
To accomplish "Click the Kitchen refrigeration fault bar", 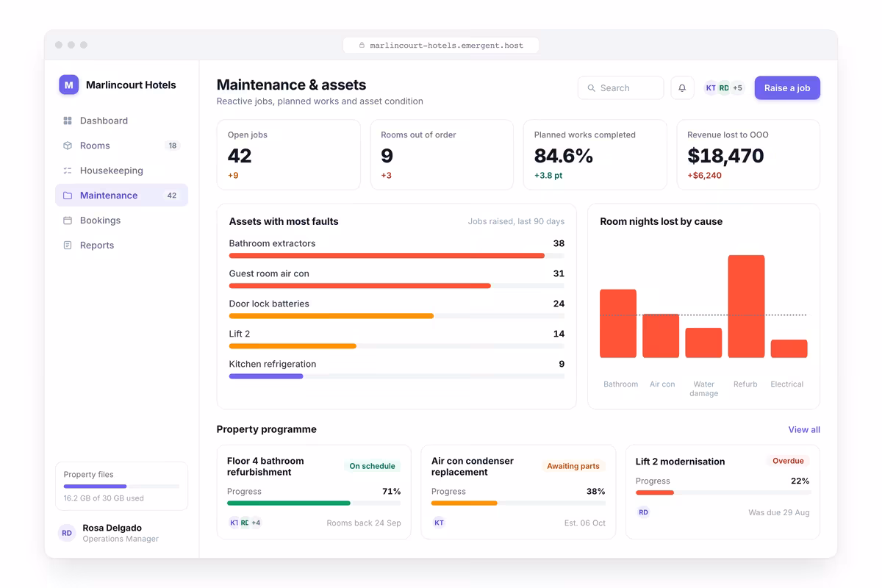I will tap(397, 376).
